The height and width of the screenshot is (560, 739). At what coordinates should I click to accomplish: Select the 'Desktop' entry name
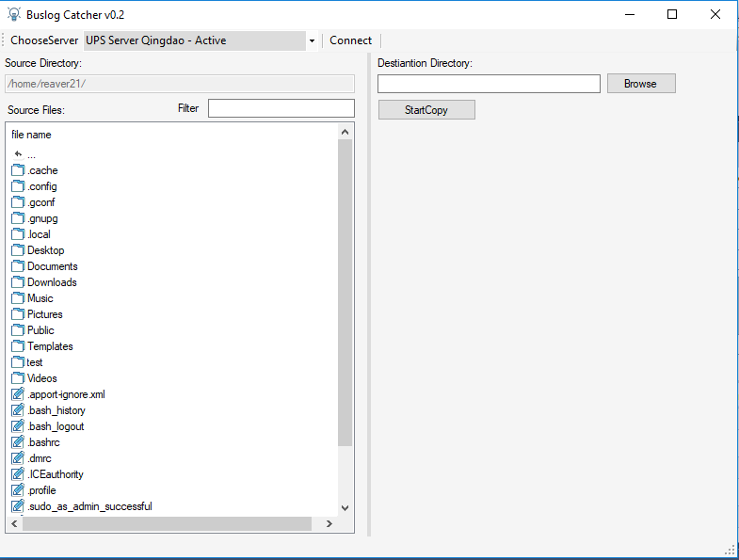click(x=46, y=250)
